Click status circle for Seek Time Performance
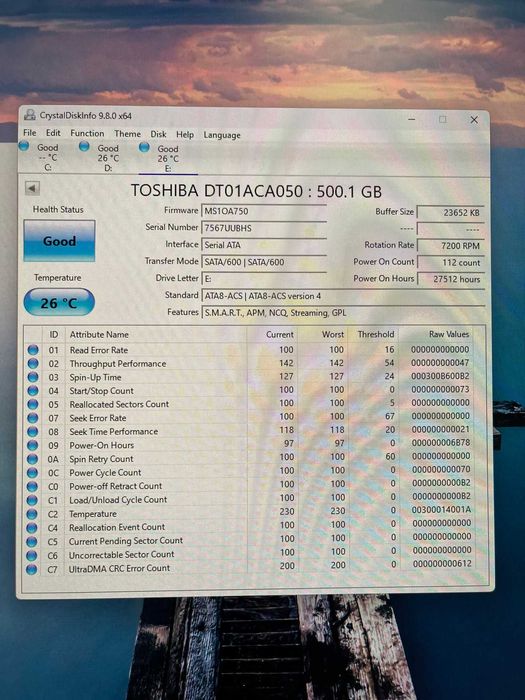525x700 pixels. click(x=33, y=432)
